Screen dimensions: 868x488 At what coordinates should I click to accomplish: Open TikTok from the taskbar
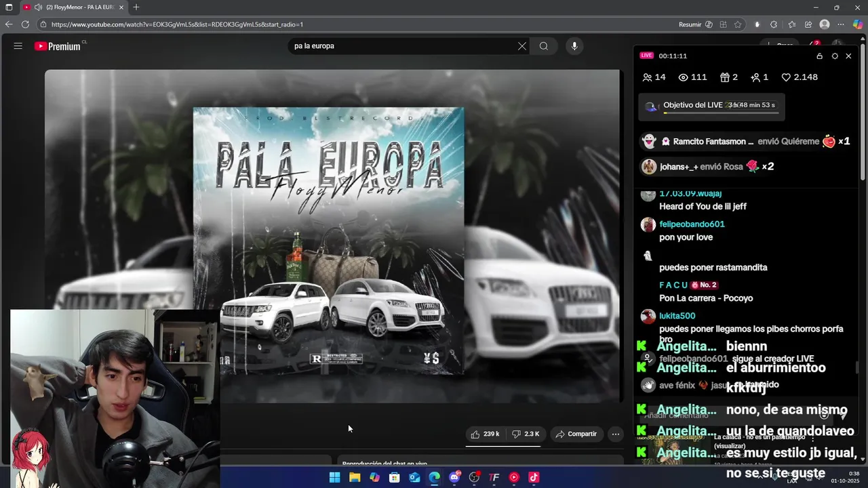pos(534,477)
